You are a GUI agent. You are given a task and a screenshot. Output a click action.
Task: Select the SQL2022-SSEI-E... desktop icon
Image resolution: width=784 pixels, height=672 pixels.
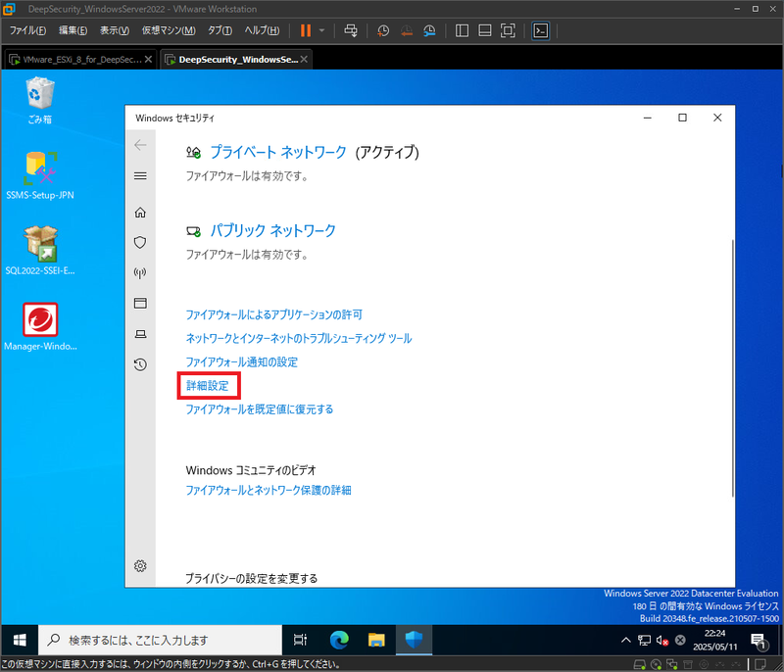(40, 251)
